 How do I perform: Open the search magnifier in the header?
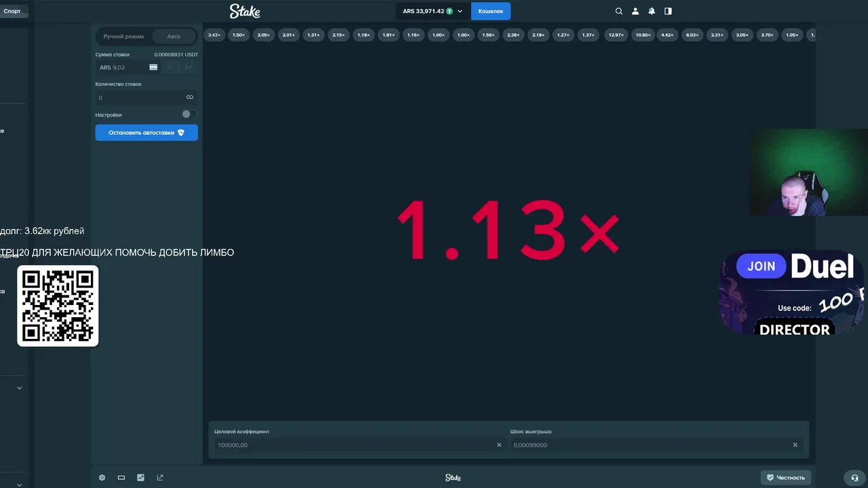click(618, 11)
